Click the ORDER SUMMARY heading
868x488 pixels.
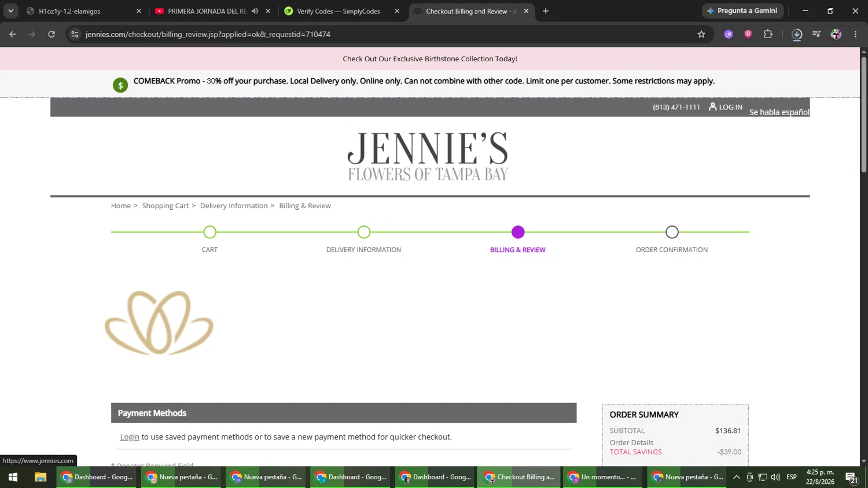644,415
